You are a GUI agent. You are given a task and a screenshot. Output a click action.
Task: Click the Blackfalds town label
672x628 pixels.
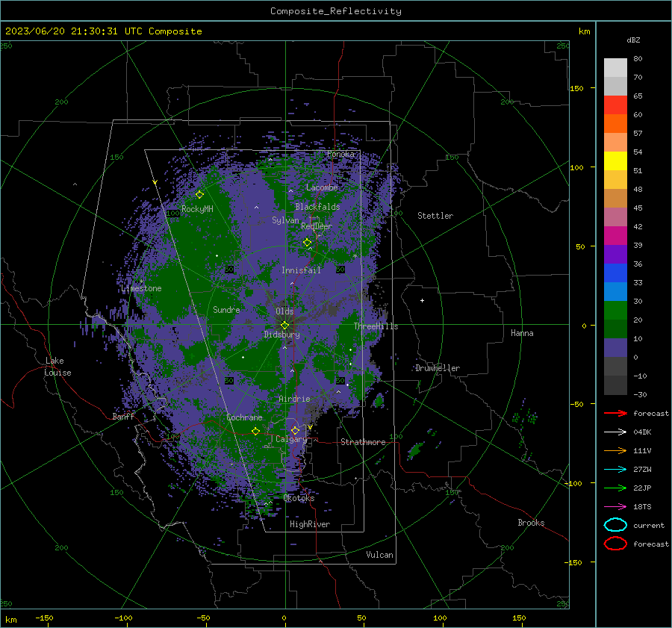point(317,207)
